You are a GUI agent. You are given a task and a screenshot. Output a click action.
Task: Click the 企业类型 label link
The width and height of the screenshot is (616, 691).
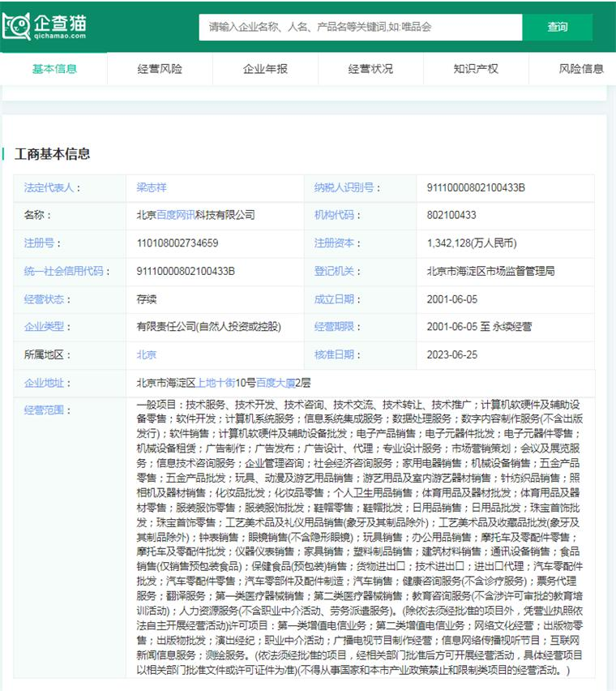pos(44,327)
